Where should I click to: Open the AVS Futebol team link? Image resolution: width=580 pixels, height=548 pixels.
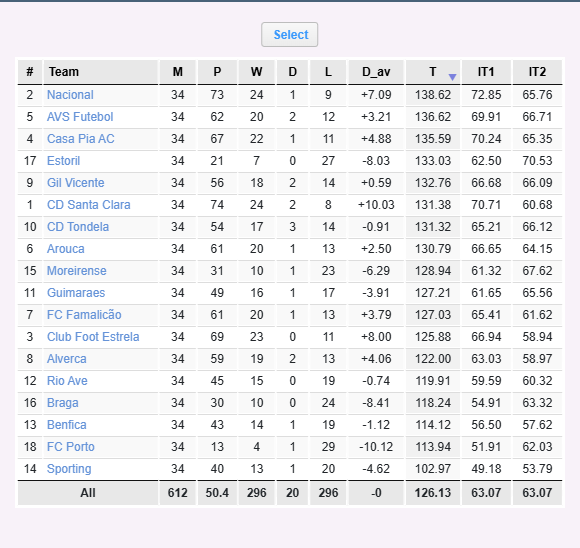point(80,117)
